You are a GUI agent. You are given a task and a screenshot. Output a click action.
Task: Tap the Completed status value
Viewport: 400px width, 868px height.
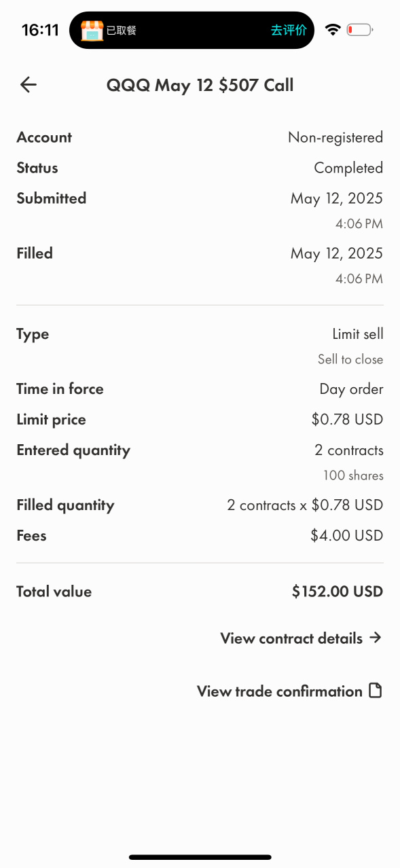[x=348, y=168]
